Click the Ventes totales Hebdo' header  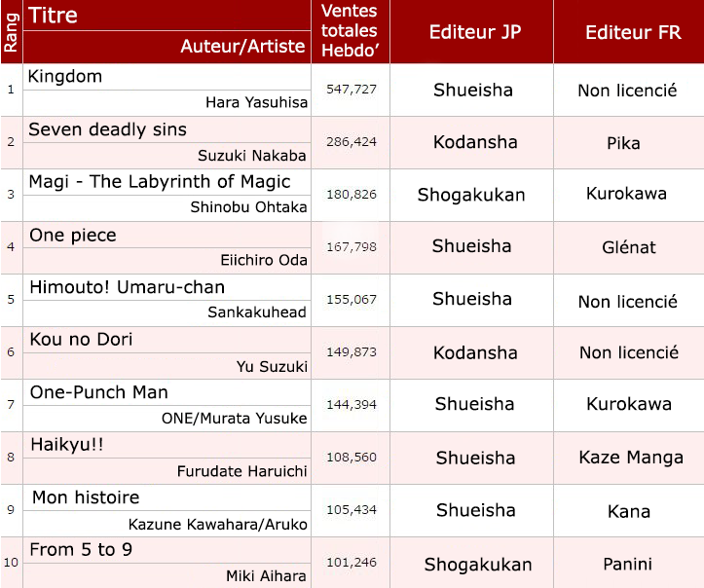(x=350, y=30)
